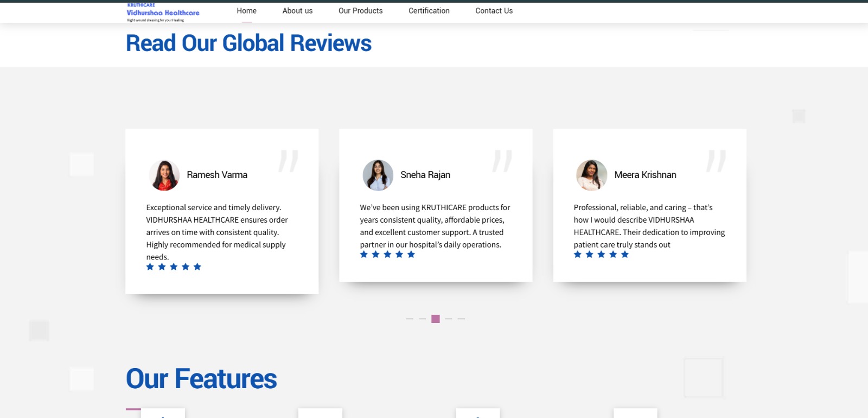Navigate to the Certification page
The image size is (868, 418).
coord(429,11)
